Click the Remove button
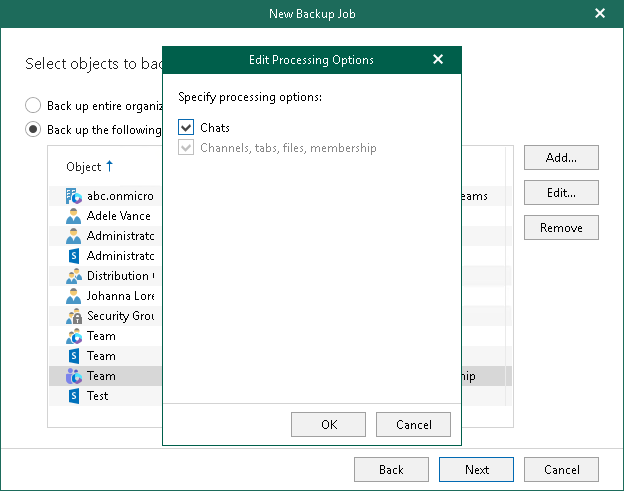 click(x=561, y=228)
